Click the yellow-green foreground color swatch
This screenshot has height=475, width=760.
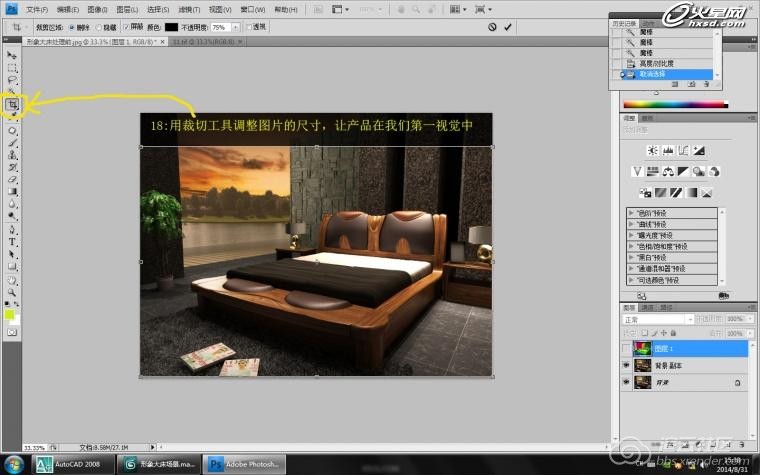click(9, 315)
